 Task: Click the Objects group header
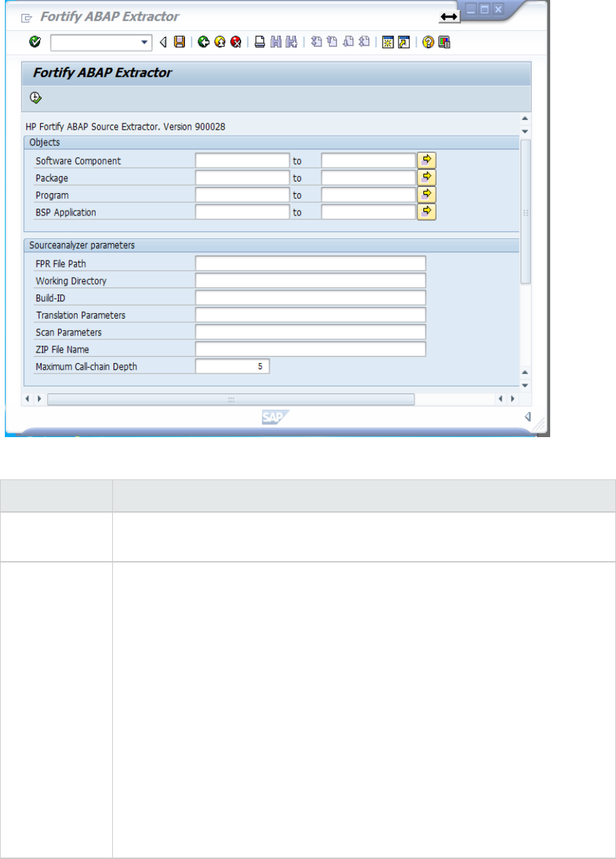pos(272,142)
